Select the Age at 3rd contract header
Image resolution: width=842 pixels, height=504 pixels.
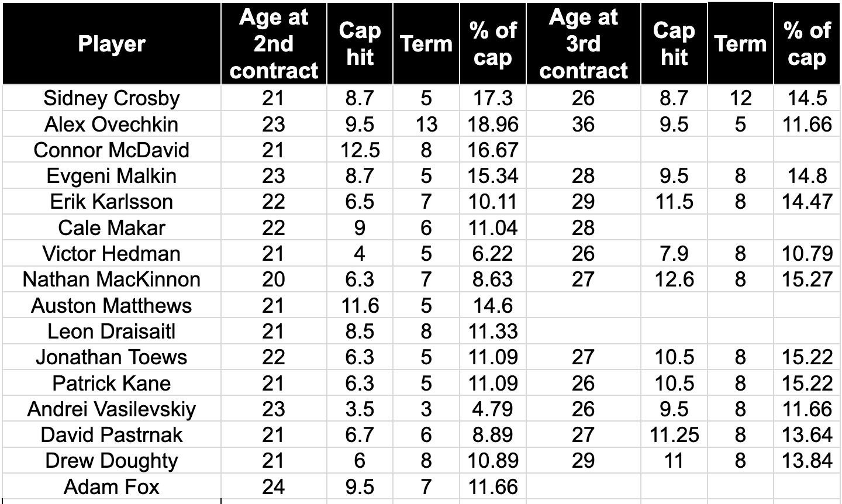coord(583,44)
